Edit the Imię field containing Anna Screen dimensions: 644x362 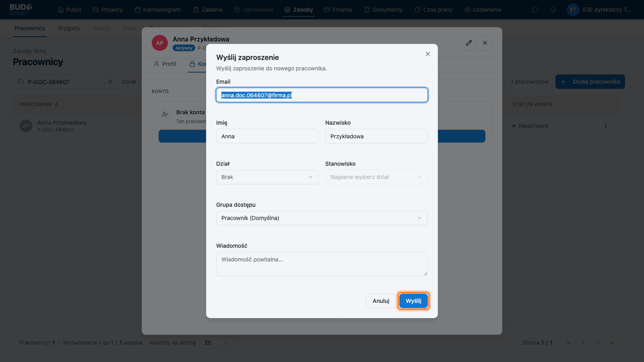(x=267, y=136)
